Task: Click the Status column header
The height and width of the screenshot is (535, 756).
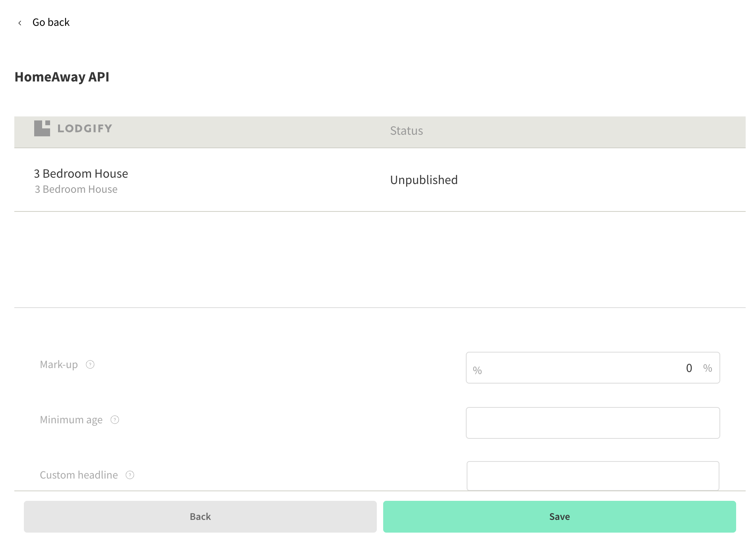Action: point(407,131)
